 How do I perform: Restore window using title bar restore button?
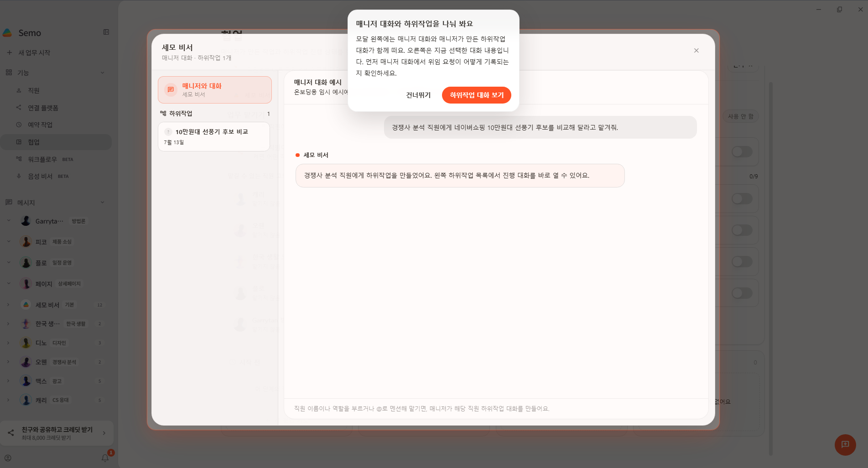pyautogui.click(x=839, y=9)
